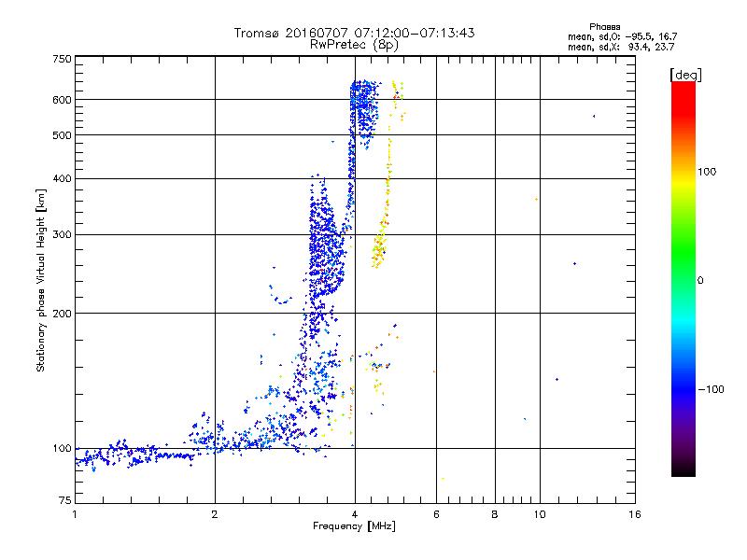The height and width of the screenshot is (560, 747).
Task: Click the "Phases" header label
Action: (604, 27)
